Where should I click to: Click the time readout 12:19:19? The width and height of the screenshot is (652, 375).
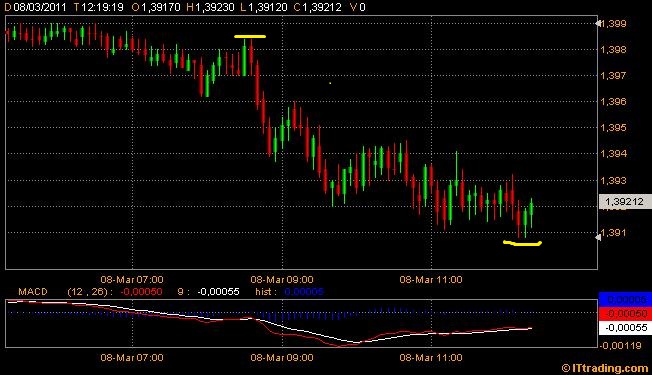(103, 7)
